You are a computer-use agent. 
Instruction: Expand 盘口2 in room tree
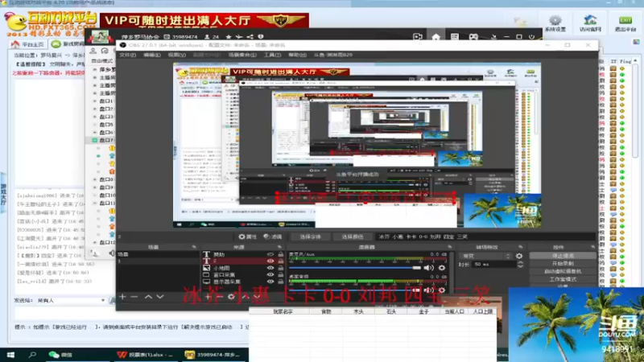[95, 109]
